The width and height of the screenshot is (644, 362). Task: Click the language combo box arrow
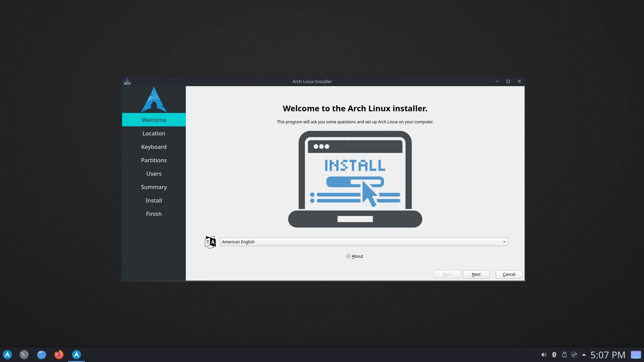pyautogui.click(x=504, y=242)
